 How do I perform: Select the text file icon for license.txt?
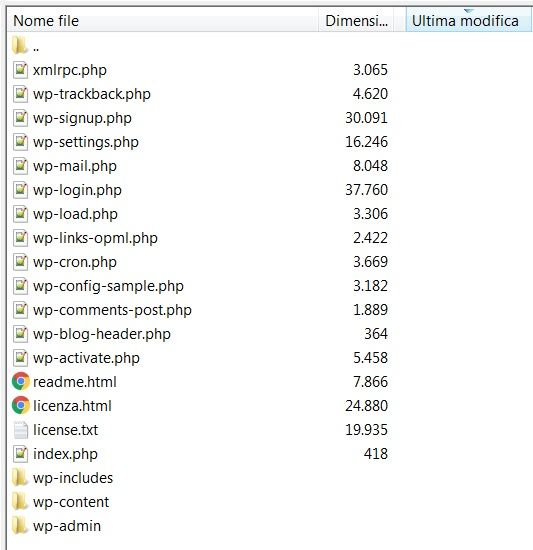coord(20,430)
